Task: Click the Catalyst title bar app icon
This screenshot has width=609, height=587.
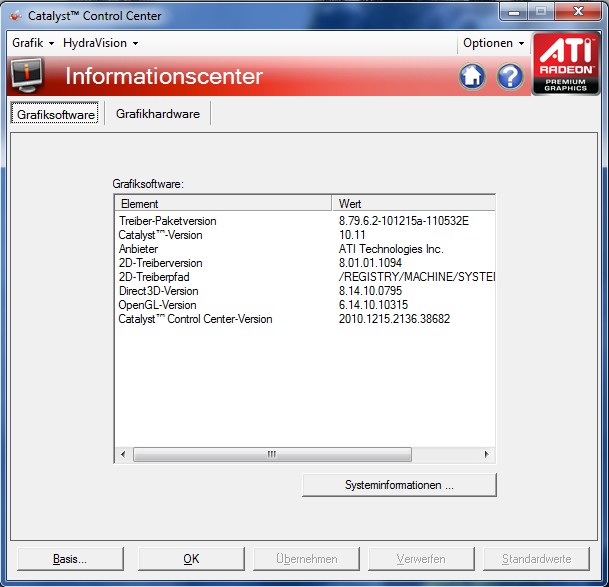Action: (16, 16)
